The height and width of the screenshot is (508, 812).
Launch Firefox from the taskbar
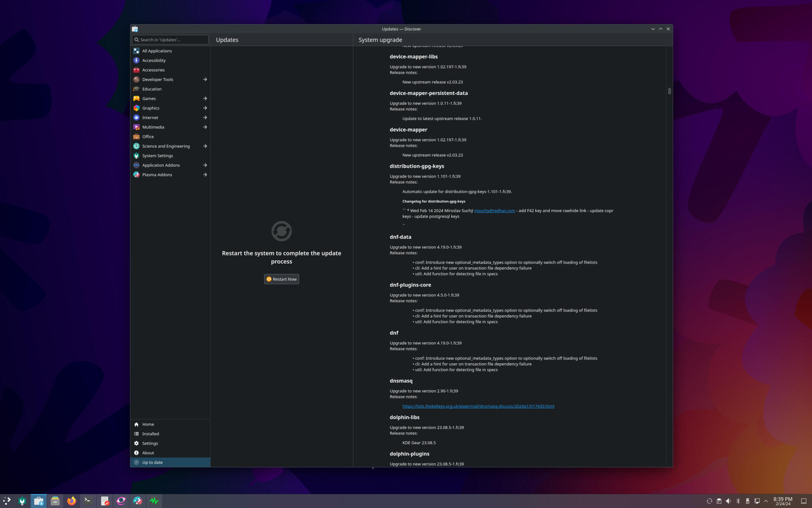pos(71,501)
